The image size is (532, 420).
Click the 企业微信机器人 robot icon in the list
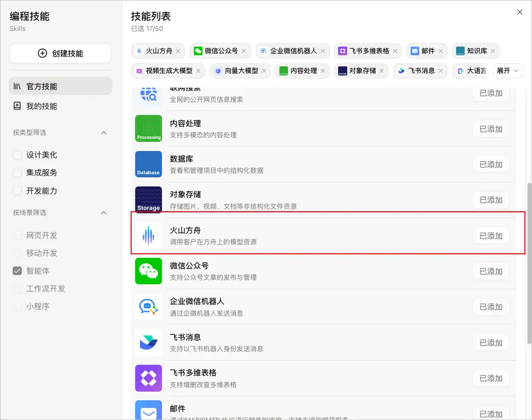click(x=148, y=307)
